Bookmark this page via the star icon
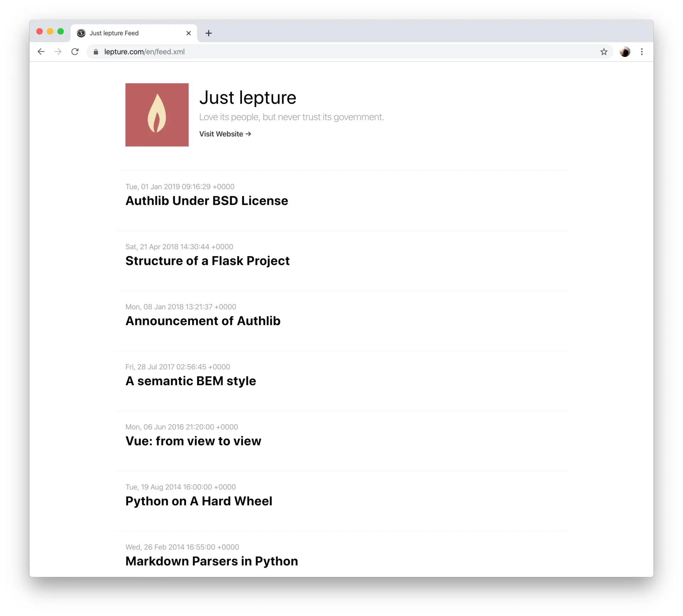This screenshot has height=616, width=683. (604, 52)
